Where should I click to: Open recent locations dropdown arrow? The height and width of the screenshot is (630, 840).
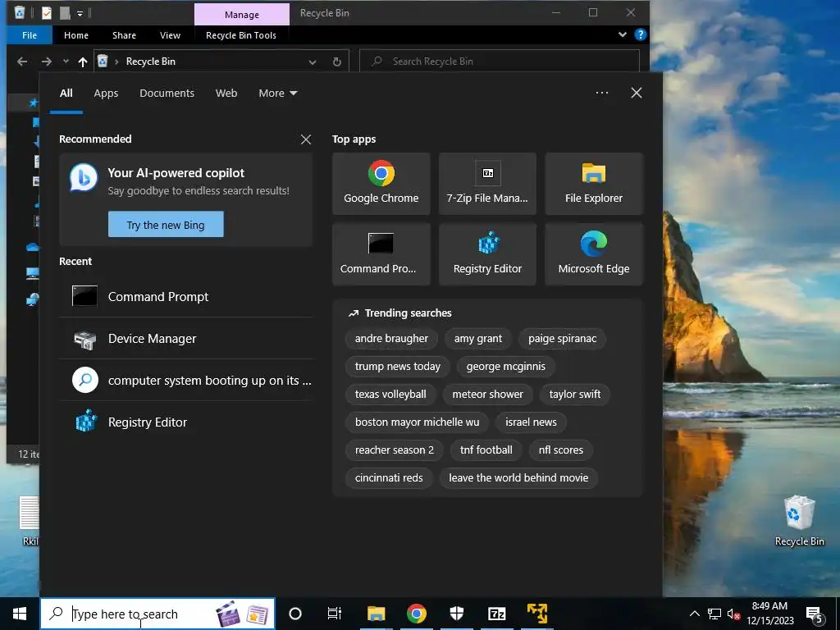pyautogui.click(x=66, y=62)
